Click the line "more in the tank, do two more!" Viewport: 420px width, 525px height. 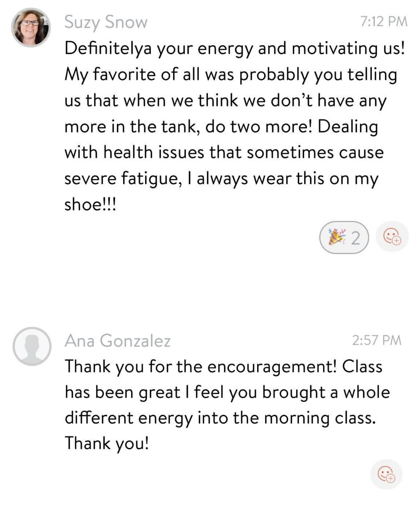(x=221, y=127)
